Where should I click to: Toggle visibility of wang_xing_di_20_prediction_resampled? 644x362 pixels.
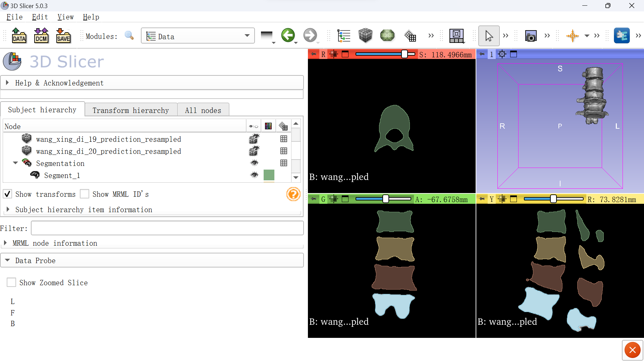[254, 151]
